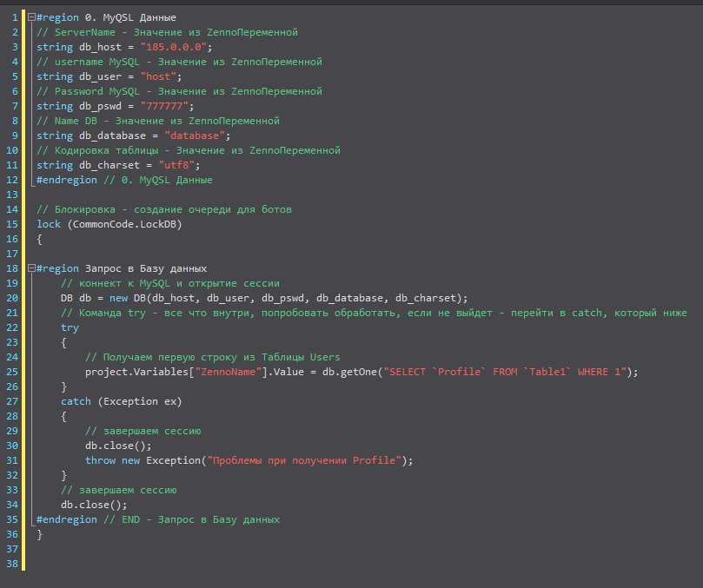Click the '#endregion // END' line text
This screenshot has width=703, height=588.
coord(156,519)
